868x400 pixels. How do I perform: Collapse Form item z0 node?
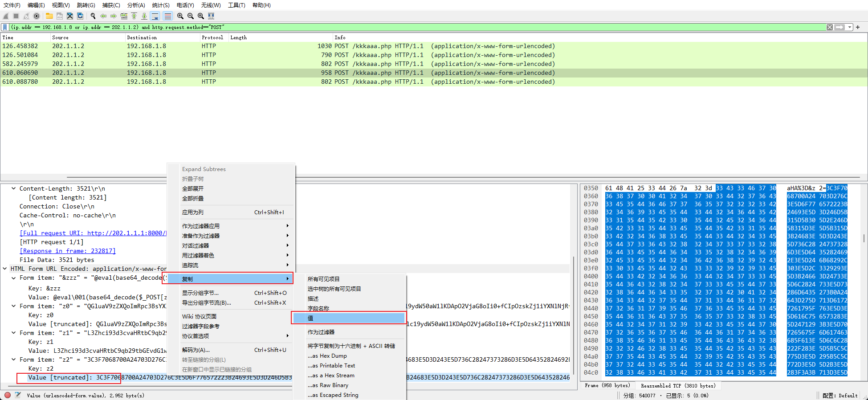pyautogui.click(x=14, y=306)
